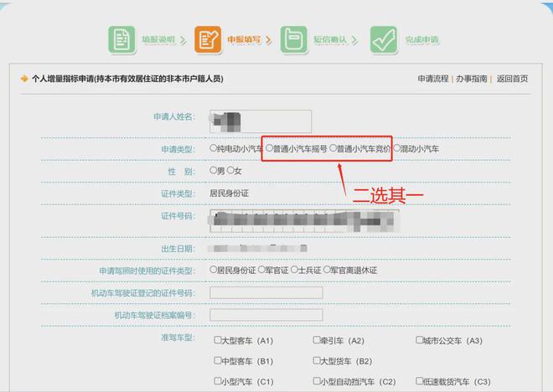Check 牵引车 (A2) vehicle class
Screen dimensions: 553x392
(317, 340)
